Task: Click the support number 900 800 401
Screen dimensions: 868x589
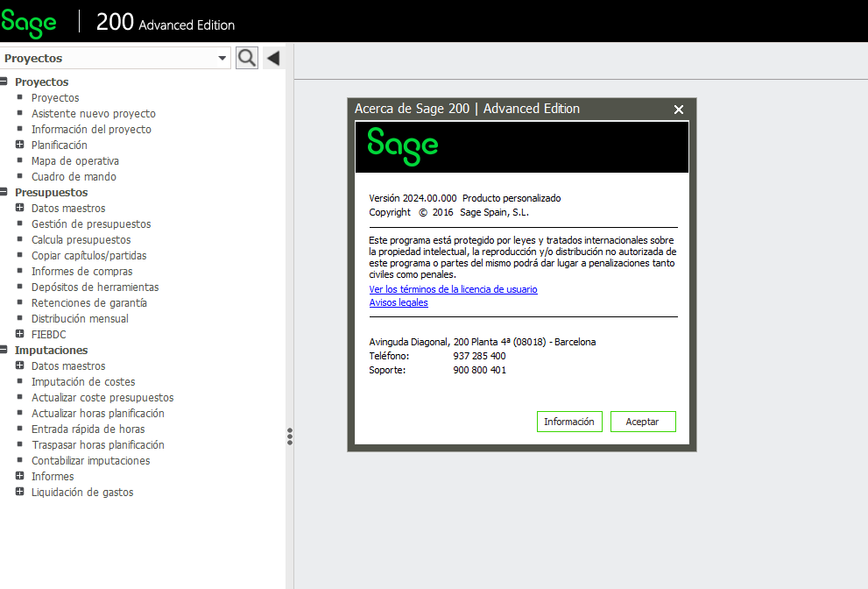Action: [480, 370]
